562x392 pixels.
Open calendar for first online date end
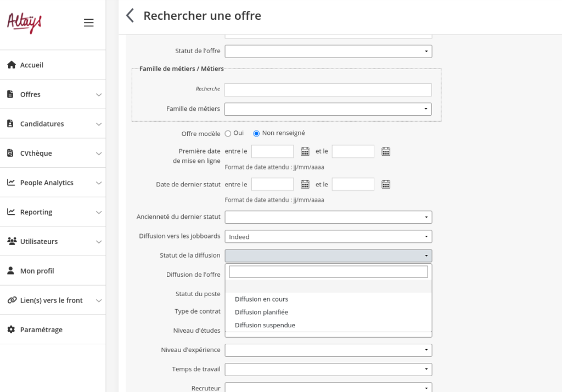point(386,152)
